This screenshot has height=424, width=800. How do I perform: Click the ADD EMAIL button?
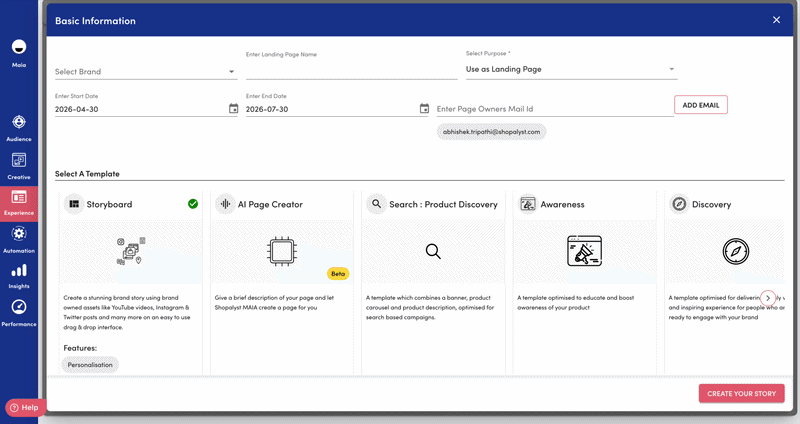(x=701, y=105)
